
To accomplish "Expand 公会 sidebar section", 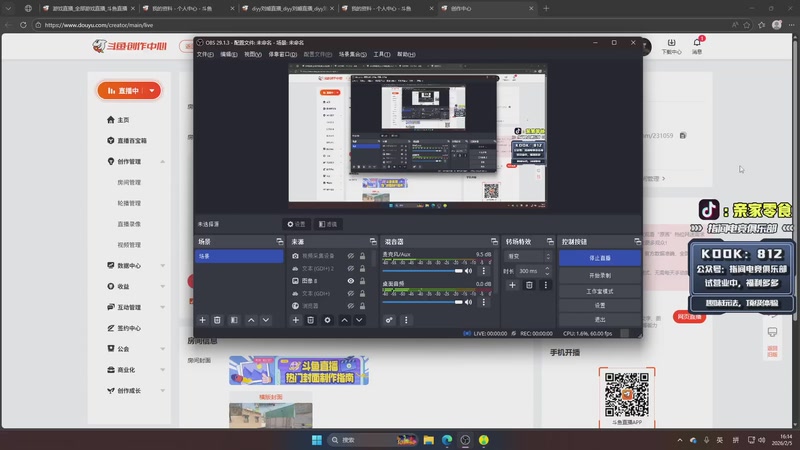I will click(x=163, y=349).
